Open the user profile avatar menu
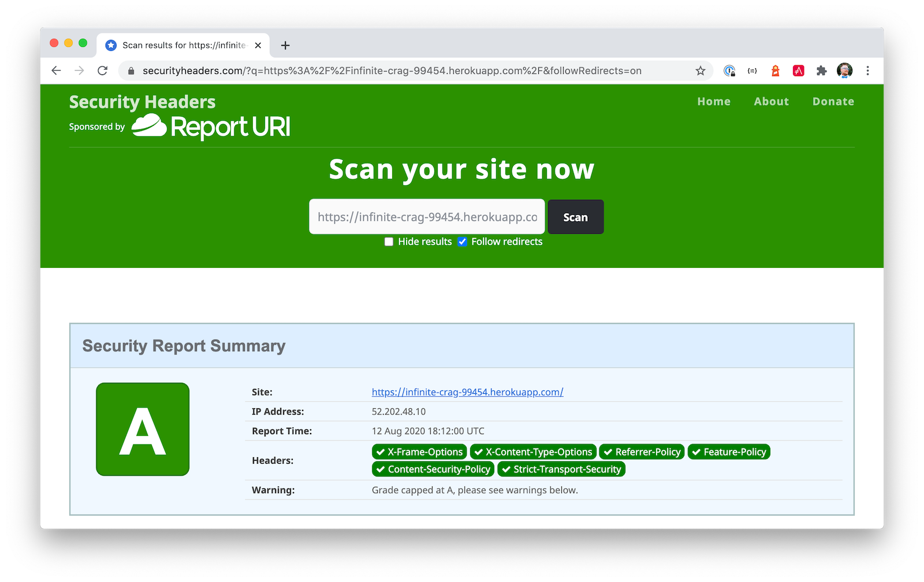The image size is (924, 582). [x=844, y=71]
